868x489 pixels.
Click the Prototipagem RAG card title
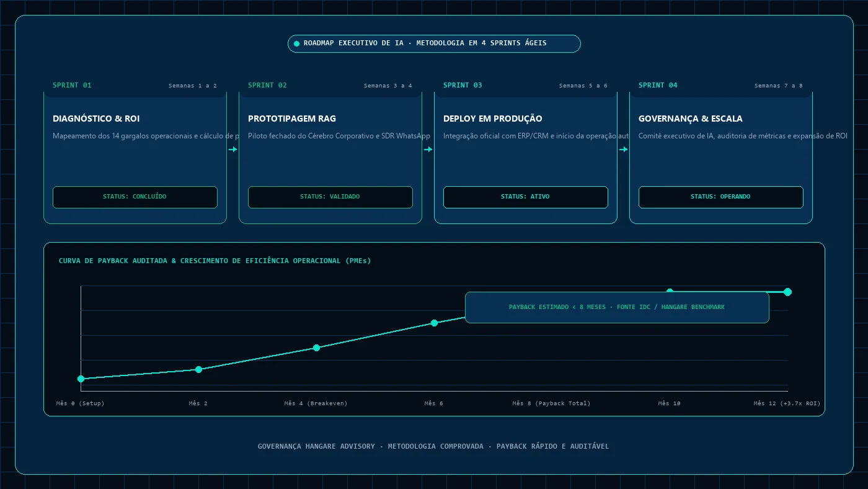292,119
